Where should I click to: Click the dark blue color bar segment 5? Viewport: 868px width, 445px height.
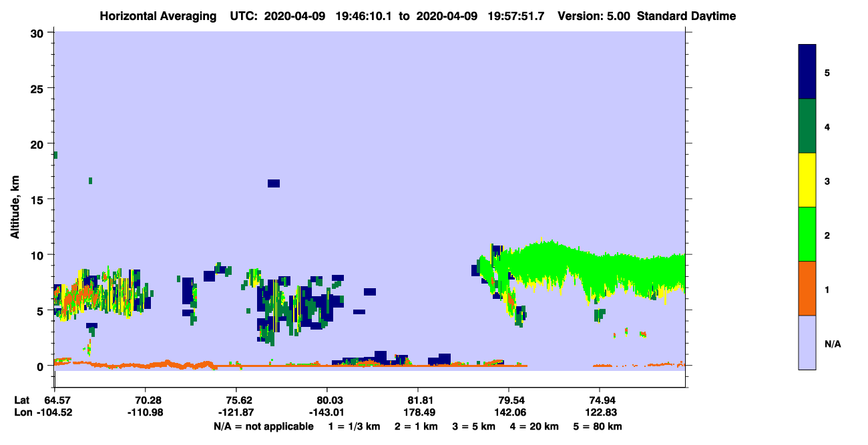[x=807, y=72]
